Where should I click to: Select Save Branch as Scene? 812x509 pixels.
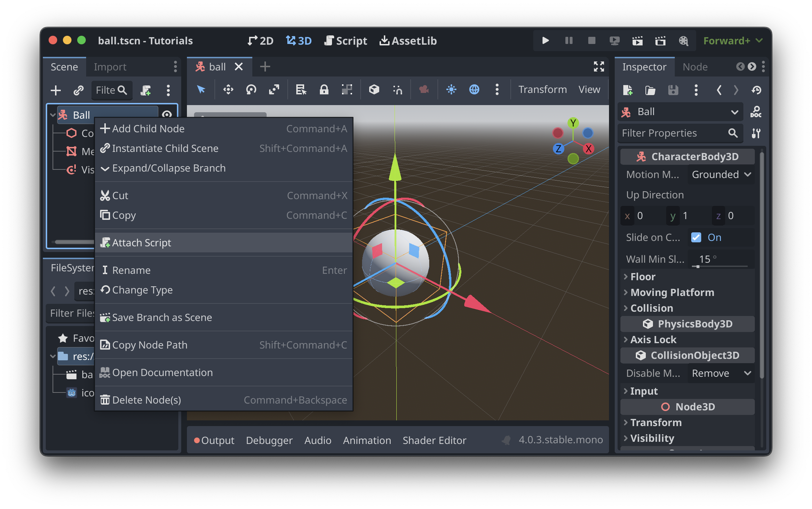tap(162, 317)
